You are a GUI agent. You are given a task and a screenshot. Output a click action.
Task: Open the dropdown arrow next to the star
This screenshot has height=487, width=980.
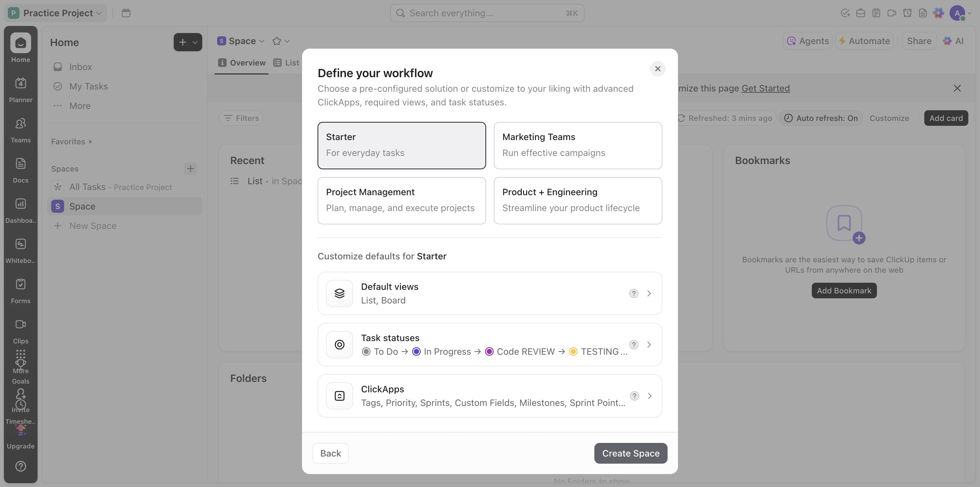pos(287,41)
